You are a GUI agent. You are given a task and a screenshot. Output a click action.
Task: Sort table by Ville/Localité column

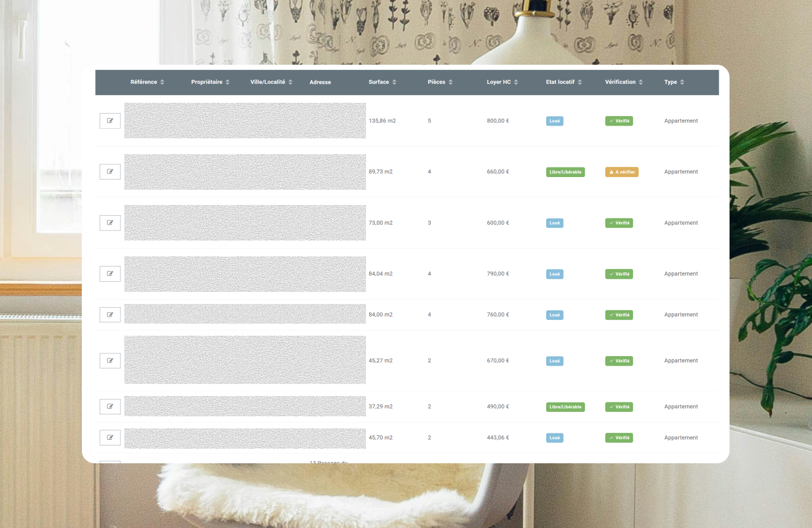[272, 82]
